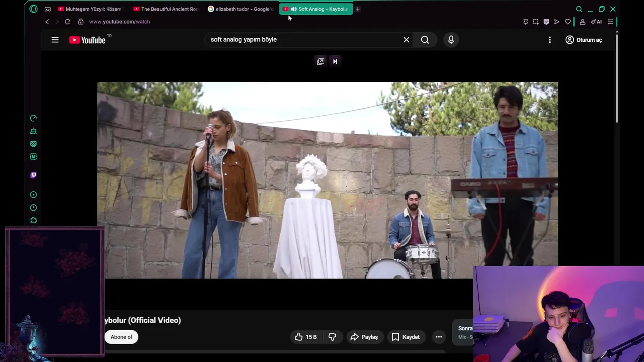Add page to bookmarks heart icon

568,22
